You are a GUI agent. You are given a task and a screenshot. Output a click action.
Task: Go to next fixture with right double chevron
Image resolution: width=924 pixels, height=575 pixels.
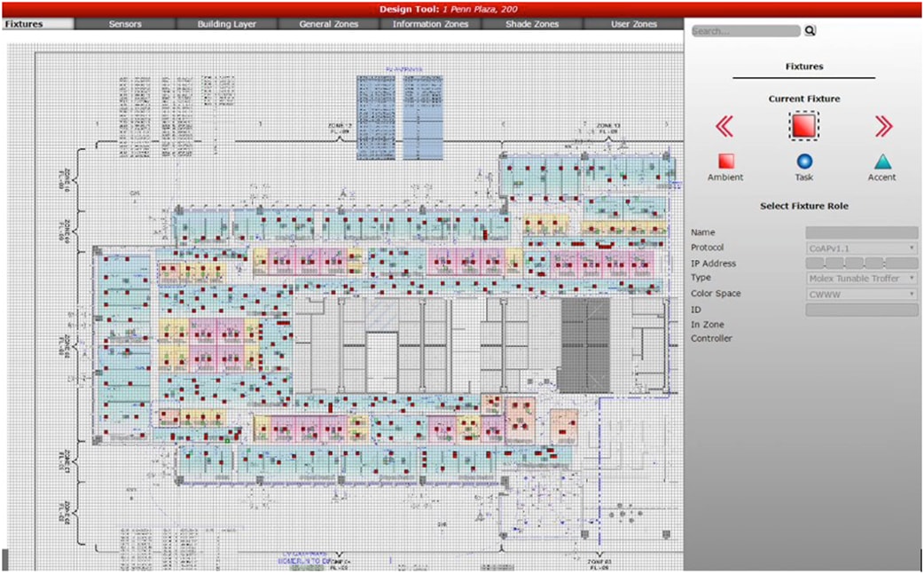tap(883, 126)
